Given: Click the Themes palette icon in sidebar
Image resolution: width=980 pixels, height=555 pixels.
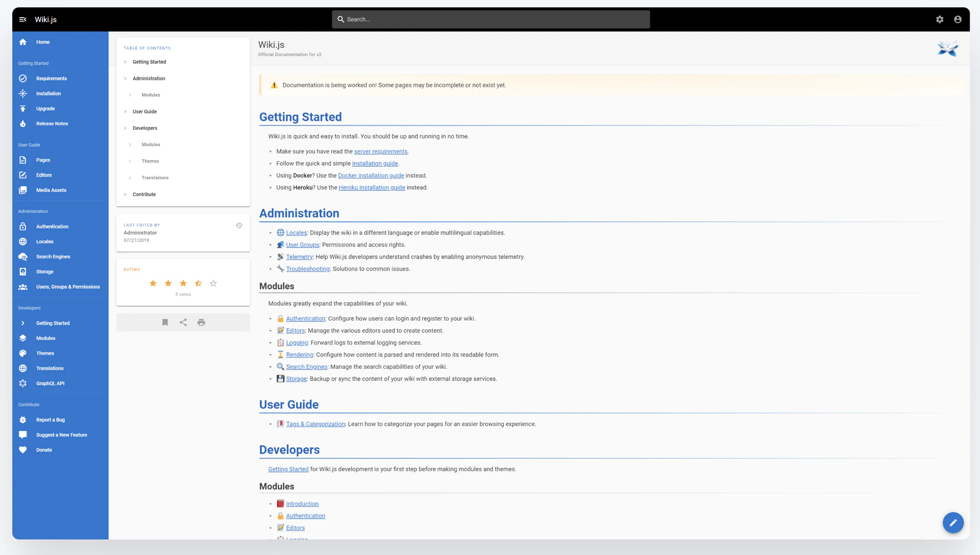Looking at the screenshot, I should tap(23, 353).
